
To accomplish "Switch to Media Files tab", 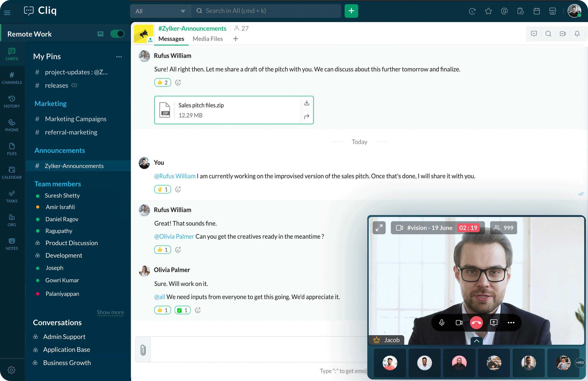I will 207,39.
